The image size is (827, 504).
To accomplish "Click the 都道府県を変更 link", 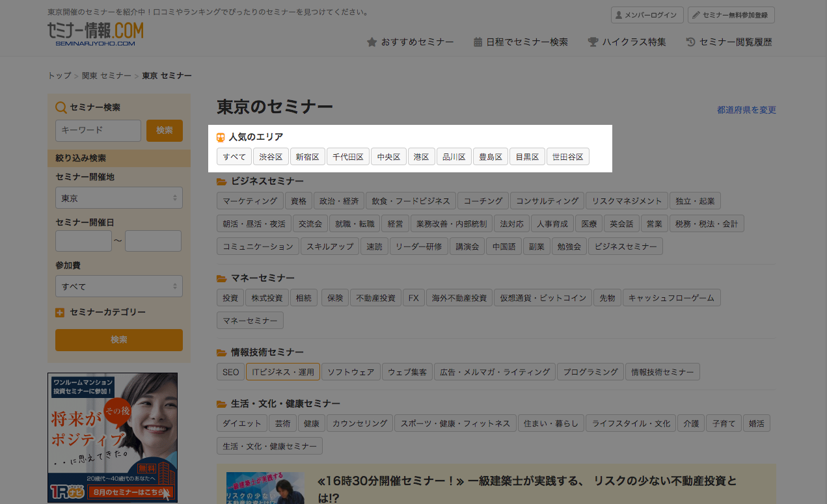I will (x=746, y=110).
